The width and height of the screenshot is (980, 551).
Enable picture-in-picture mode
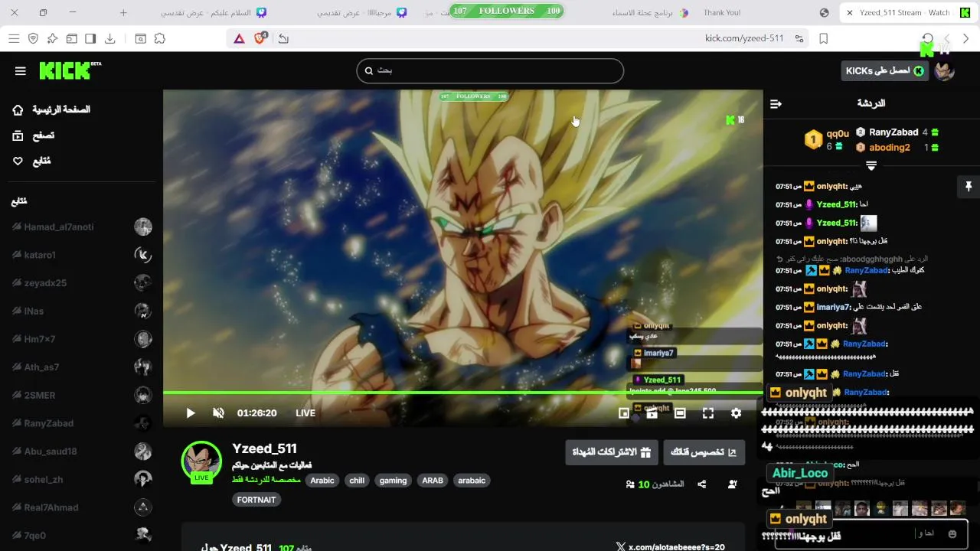pos(624,413)
